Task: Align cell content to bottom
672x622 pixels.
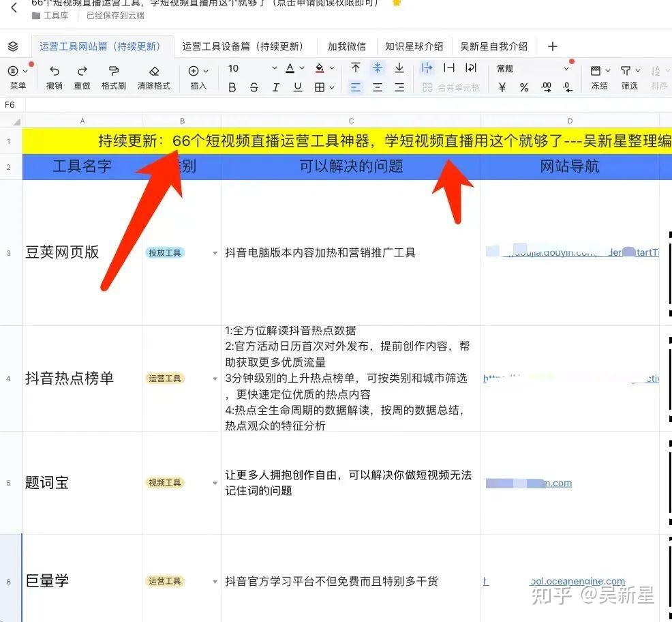Action: point(399,68)
